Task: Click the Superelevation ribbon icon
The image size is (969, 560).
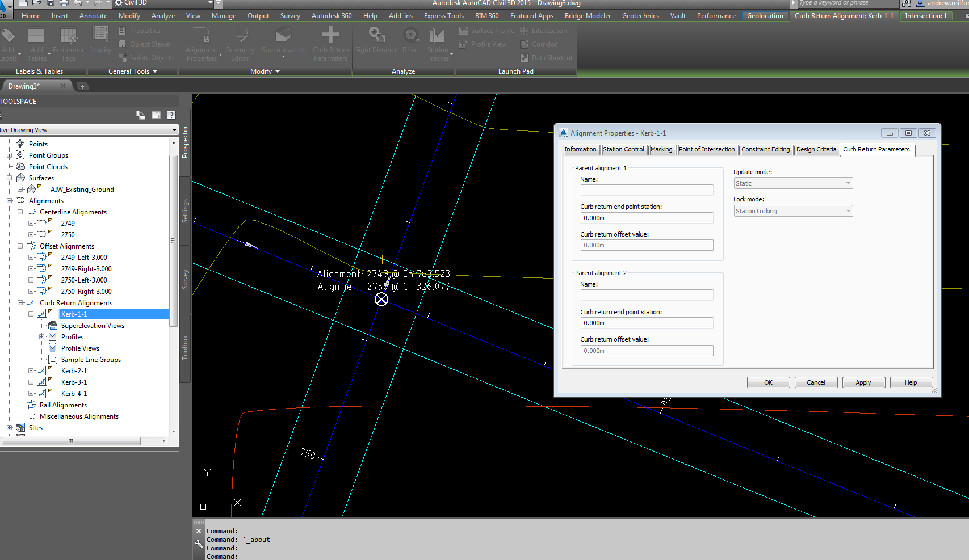Action: coord(283,41)
